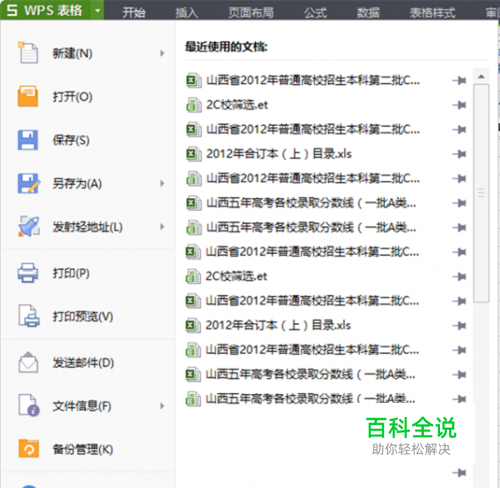The width and height of the screenshot is (500, 488).
Task: Pin the first 2C校筛选.et document
Action: pyautogui.click(x=460, y=105)
